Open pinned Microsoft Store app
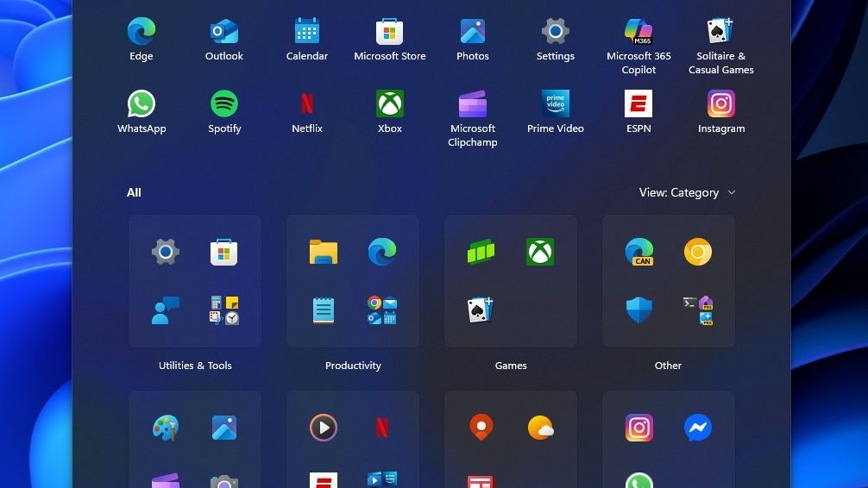 [390, 40]
